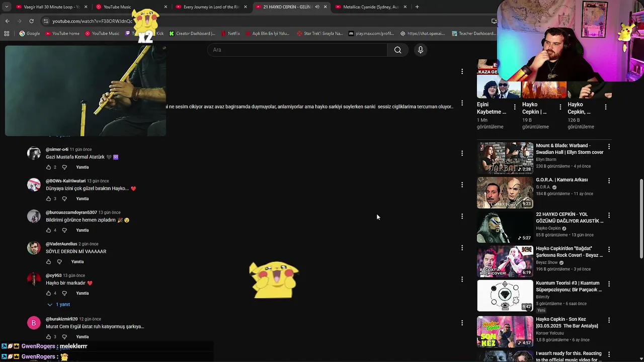This screenshot has width=644, height=362.
Task: Open Kuantum Teorisi #3 video title
Action: click(569, 286)
